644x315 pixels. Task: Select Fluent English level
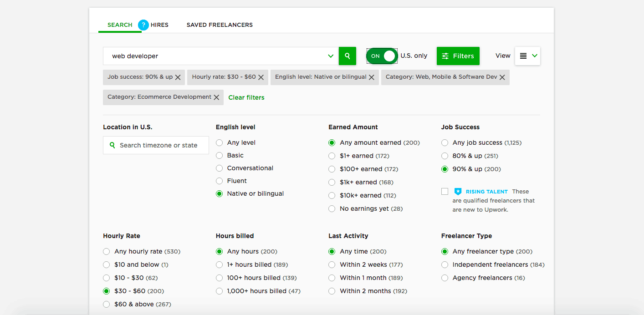click(x=220, y=181)
